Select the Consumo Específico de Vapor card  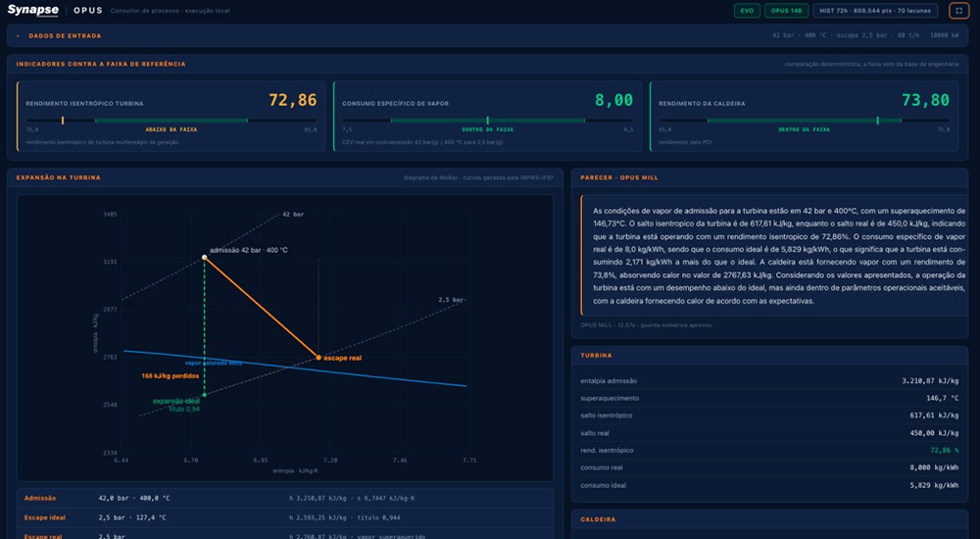[x=487, y=117]
